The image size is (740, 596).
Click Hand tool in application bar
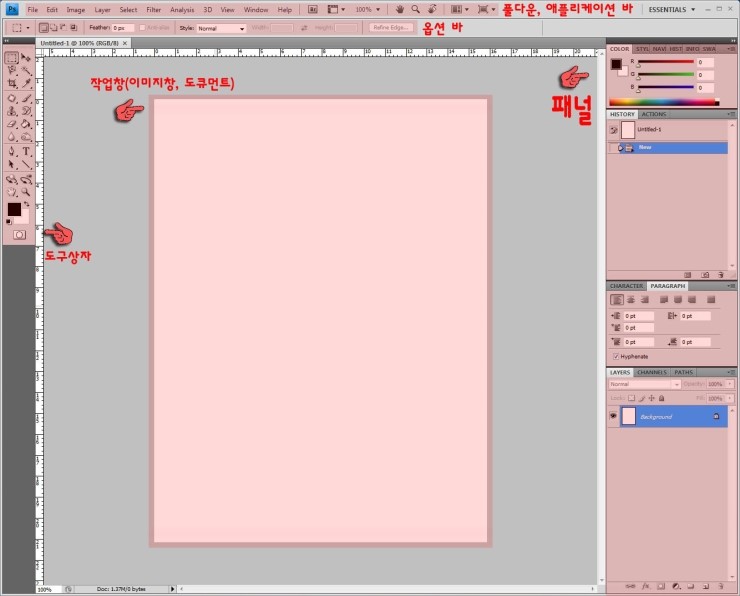pos(399,9)
